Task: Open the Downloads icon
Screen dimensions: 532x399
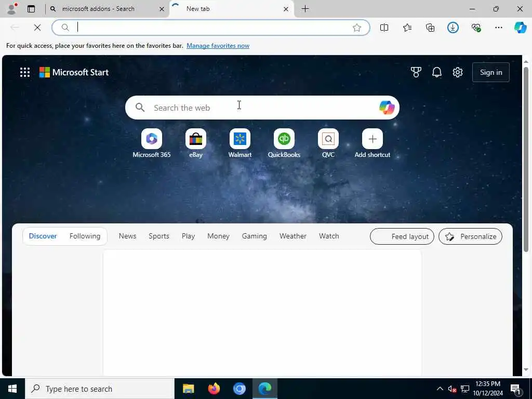Action: click(x=453, y=28)
